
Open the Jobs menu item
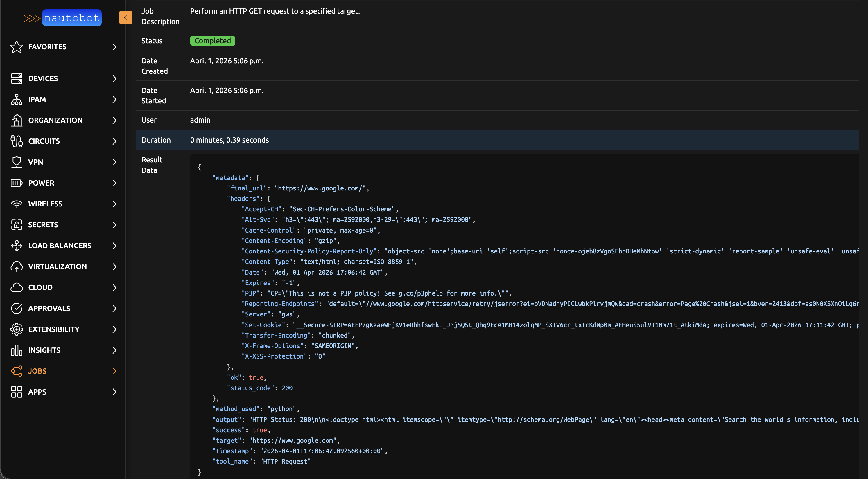[37, 371]
